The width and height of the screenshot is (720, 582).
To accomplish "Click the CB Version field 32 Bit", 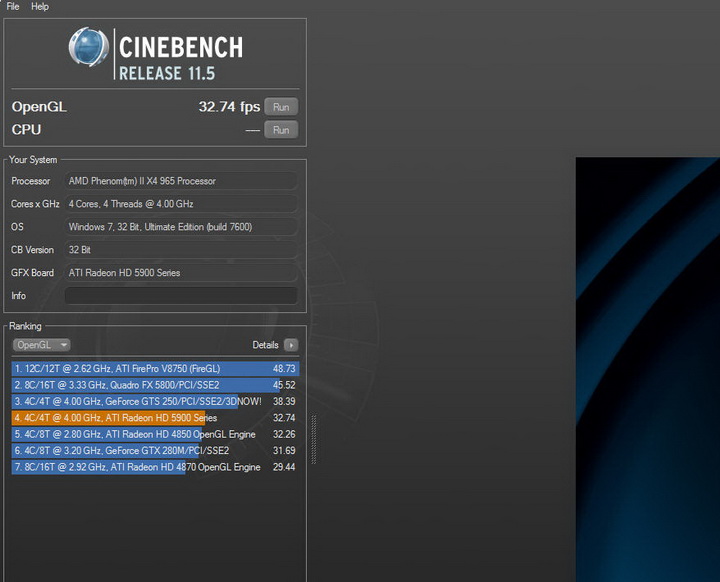I will (x=181, y=250).
